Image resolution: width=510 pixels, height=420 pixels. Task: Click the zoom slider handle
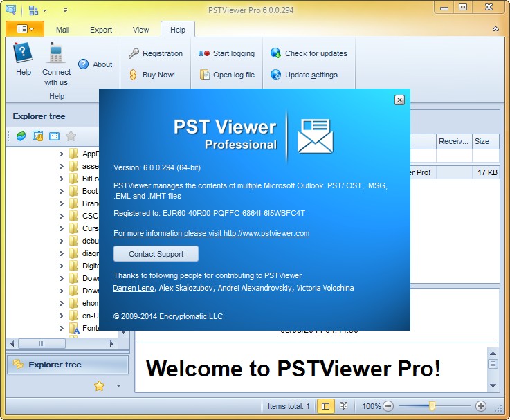tap(432, 406)
